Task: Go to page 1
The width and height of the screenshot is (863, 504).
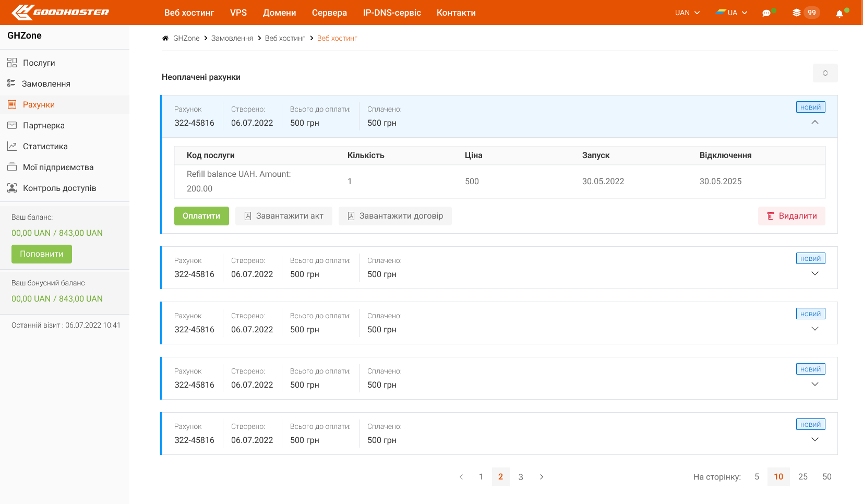Action: click(481, 477)
